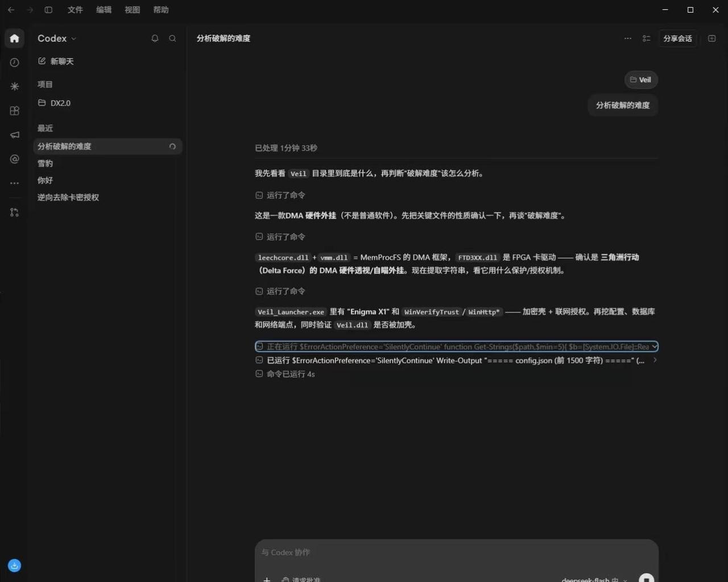
Task: Open the 视图 menu
Action: (132, 10)
